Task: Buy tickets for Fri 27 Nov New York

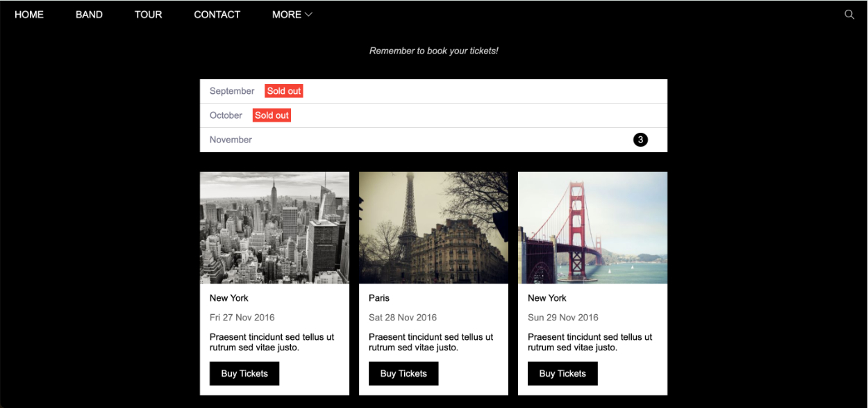Action: (244, 373)
